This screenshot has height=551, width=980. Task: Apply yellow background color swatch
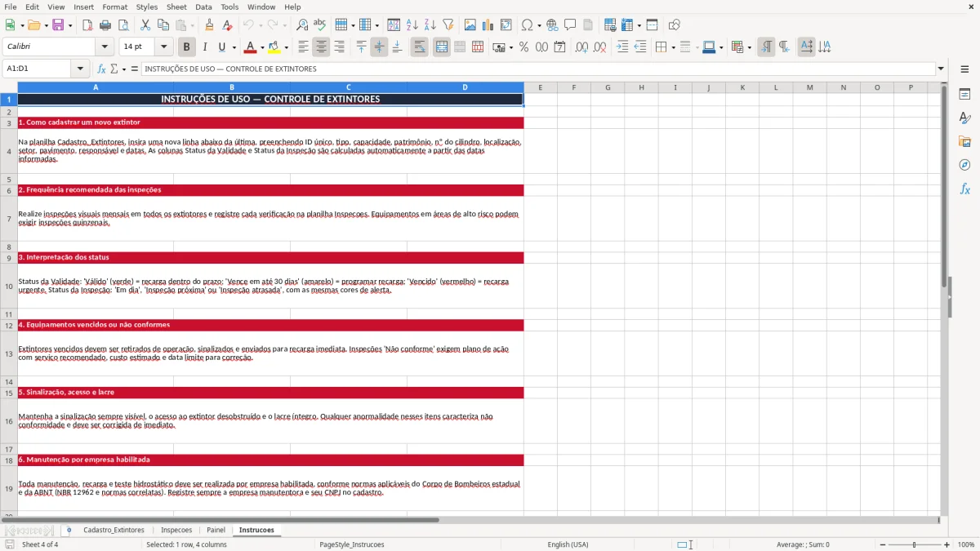point(274,47)
